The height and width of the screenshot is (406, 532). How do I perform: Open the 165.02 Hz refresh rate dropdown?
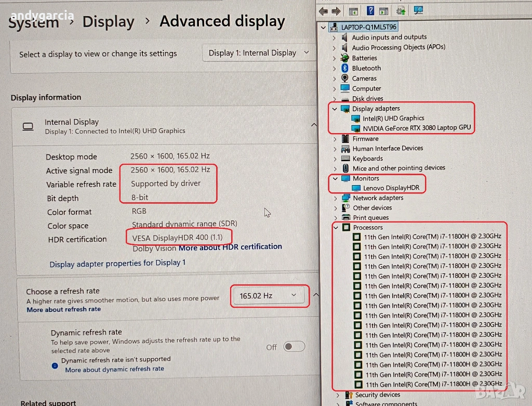(269, 296)
